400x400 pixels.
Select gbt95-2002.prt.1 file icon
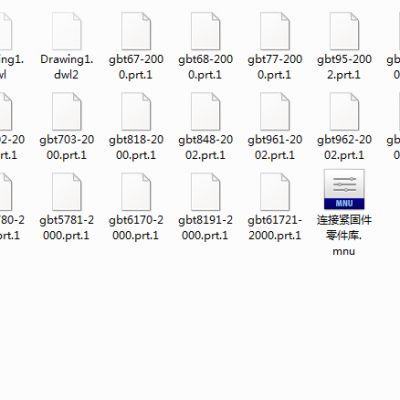[x=344, y=31]
